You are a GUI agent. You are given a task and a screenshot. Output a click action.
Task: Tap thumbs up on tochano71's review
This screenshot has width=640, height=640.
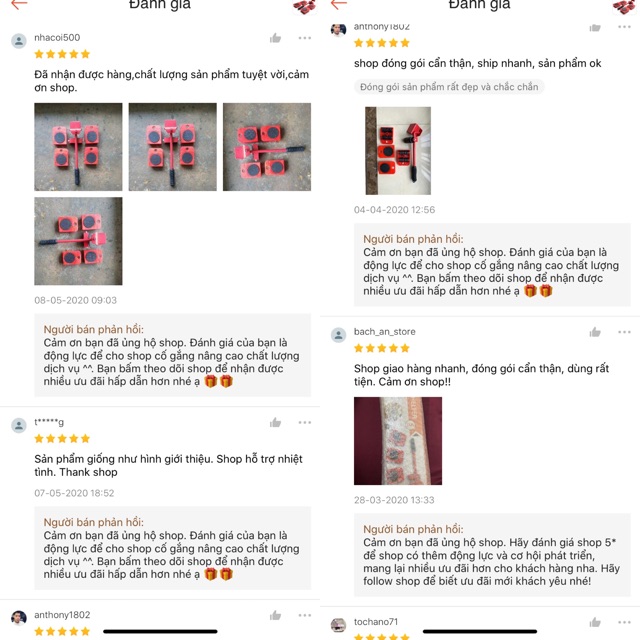(x=595, y=622)
